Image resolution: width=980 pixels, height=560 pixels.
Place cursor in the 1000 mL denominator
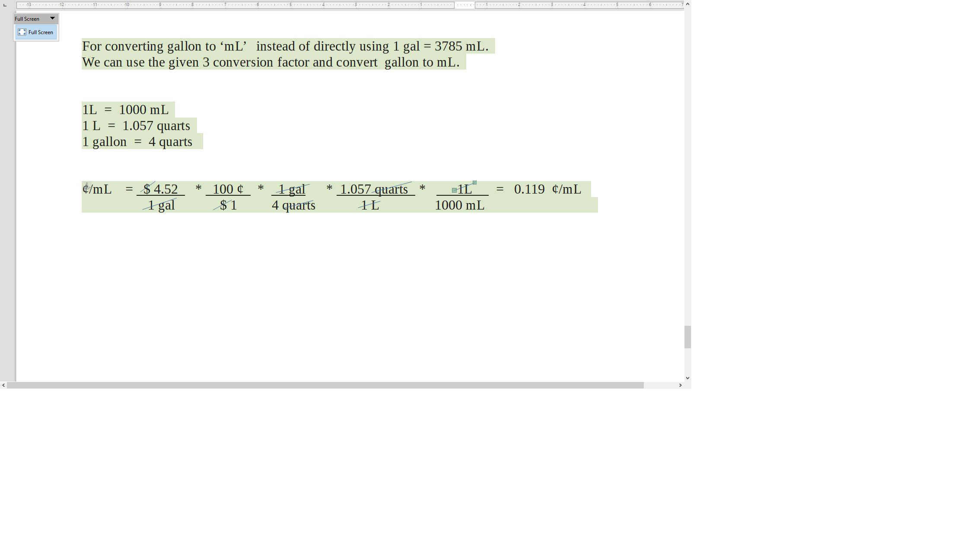(459, 205)
